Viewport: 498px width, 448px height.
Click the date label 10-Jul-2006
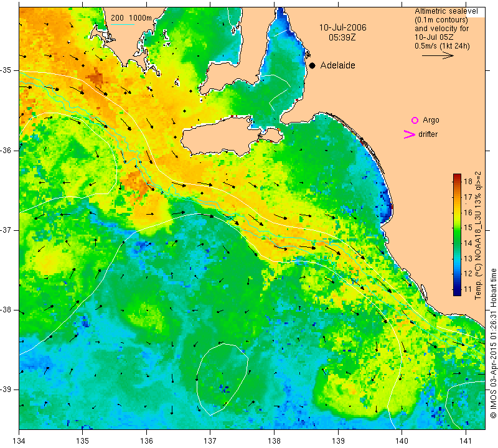click(343, 27)
